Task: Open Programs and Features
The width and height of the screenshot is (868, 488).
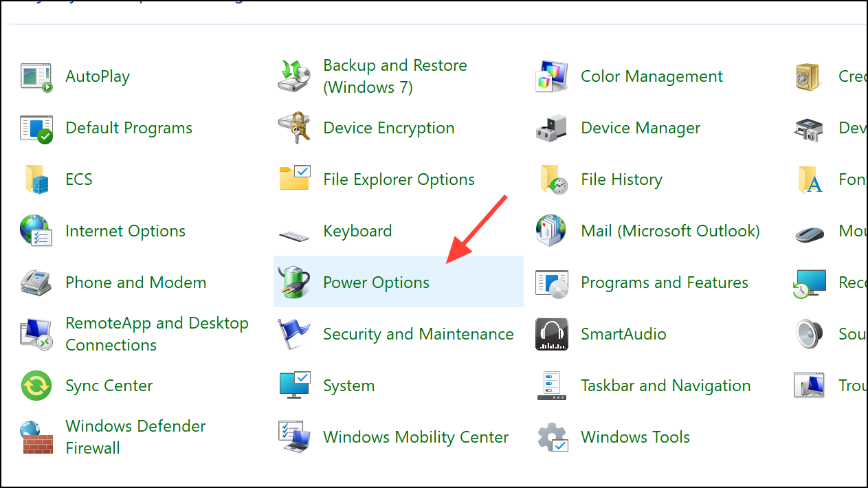Action: [x=664, y=282]
